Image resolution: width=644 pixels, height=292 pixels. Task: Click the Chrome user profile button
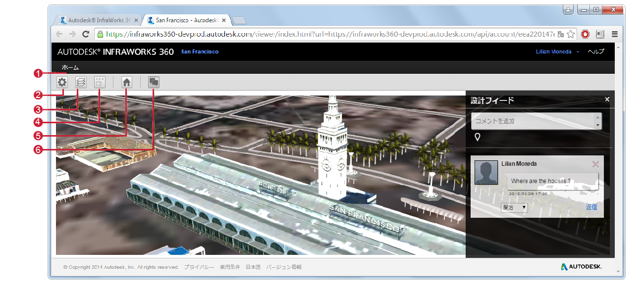(x=568, y=9)
